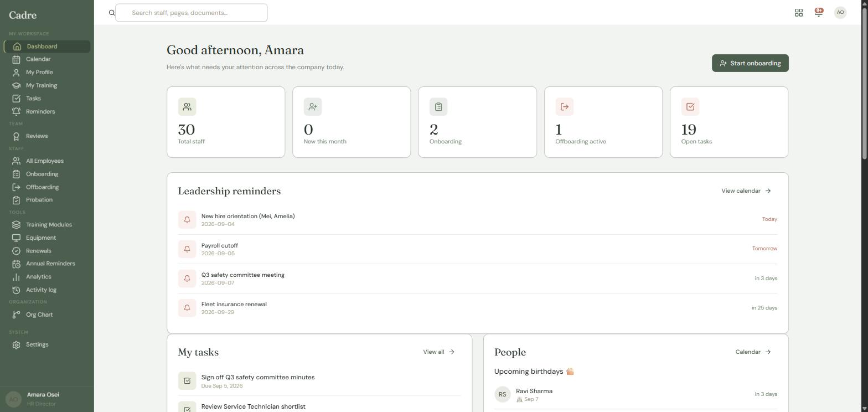868x412 pixels.
Task: Click the Offboarding active exit icon
Action: coord(565,107)
